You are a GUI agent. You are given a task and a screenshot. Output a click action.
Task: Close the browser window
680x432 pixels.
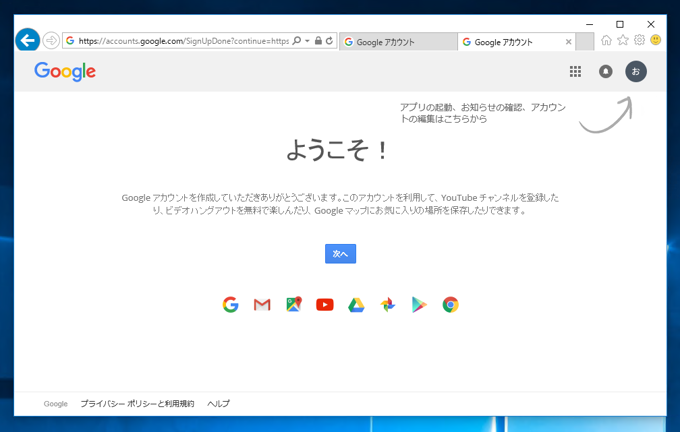[651, 24]
